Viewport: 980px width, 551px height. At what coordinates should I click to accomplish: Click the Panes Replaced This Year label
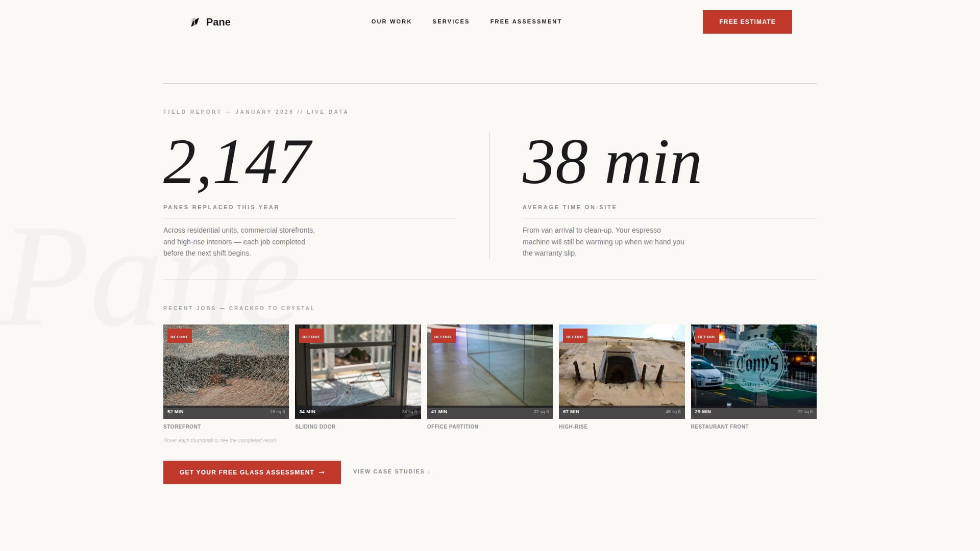point(222,207)
